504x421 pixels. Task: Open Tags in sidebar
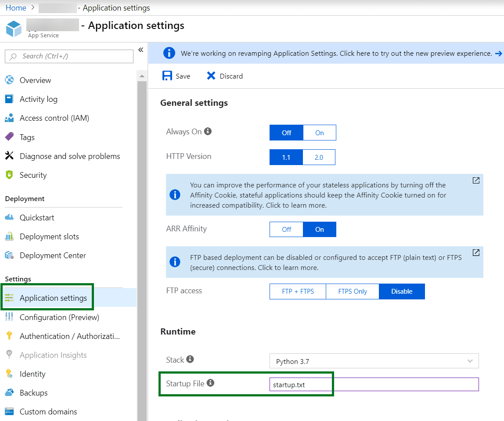click(27, 137)
